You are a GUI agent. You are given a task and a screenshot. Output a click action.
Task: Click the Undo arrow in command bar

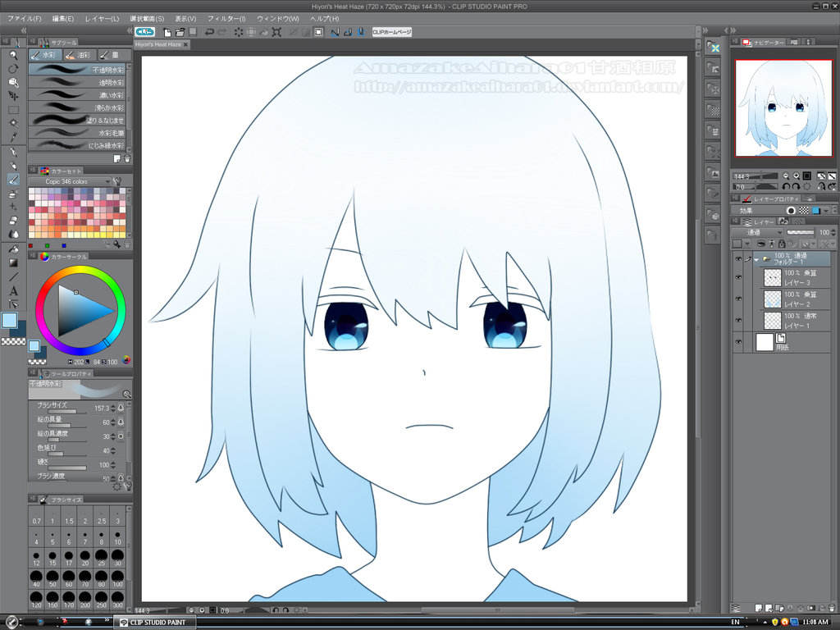(x=210, y=32)
